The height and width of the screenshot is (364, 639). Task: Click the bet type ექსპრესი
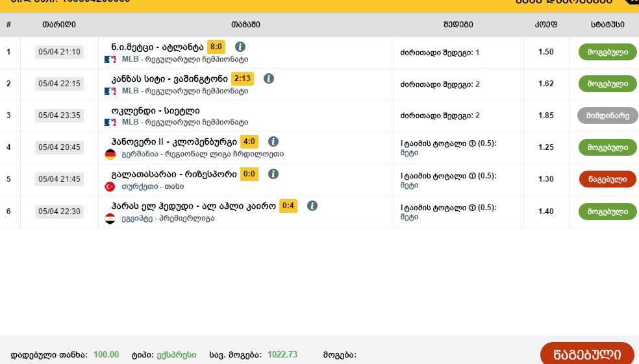point(177,355)
